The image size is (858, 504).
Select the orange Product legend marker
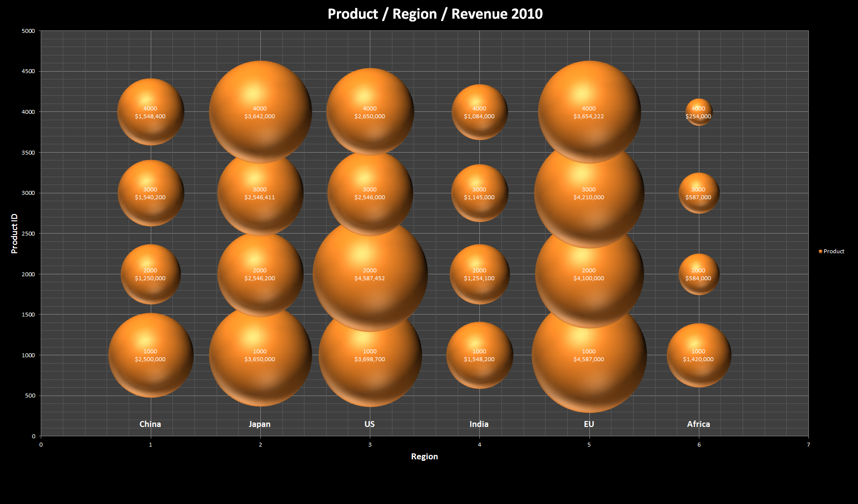(x=820, y=251)
